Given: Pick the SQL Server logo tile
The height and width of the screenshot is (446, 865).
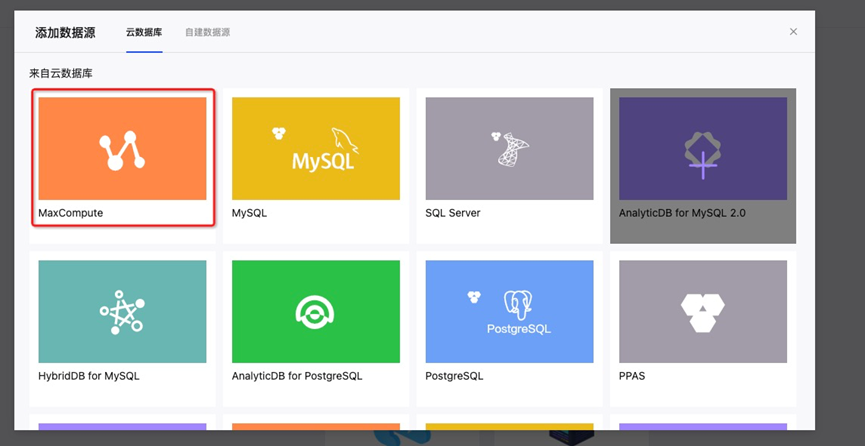Looking at the screenshot, I should (509, 148).
